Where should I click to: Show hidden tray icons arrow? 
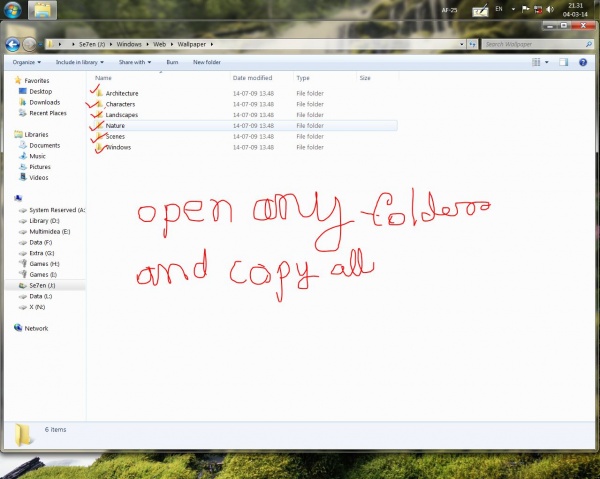coord(513,9)
